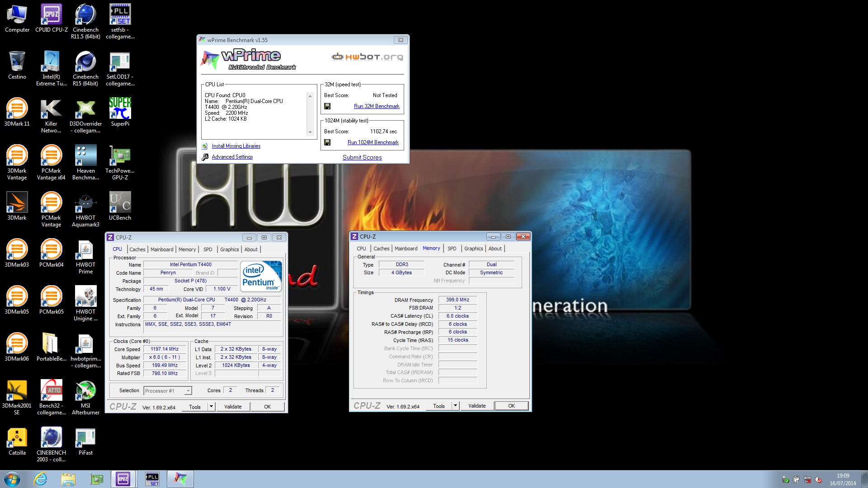Launch 3DMark 11 from desktop
868x488 pixels.
click(17, 112)
